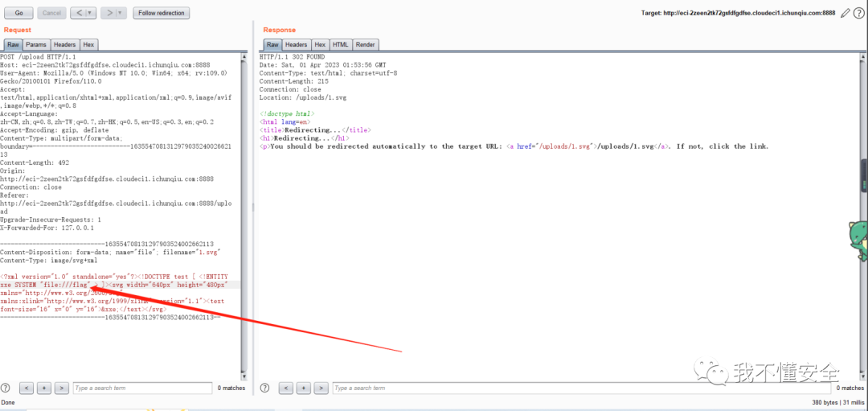The width and height of the screenshot is (868, 411).
Task: Click the response pane vertical scrollbar
Action: tap(864, 216)
